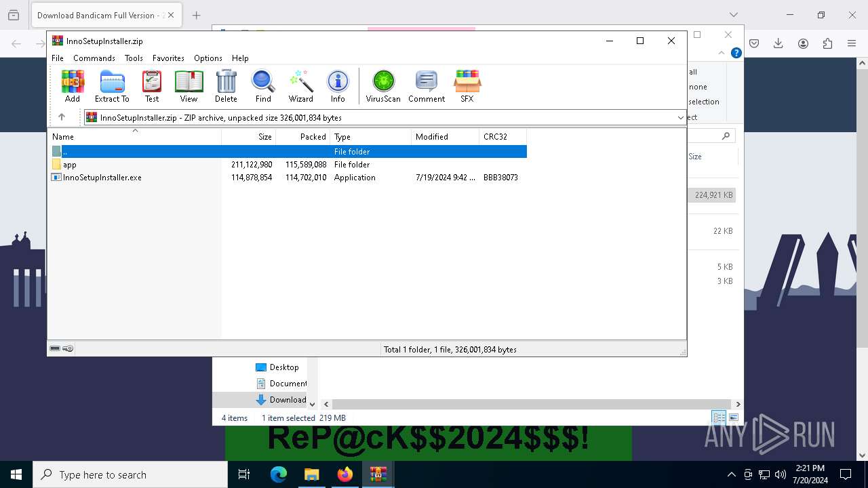The image size is (868, 488).
Task: Open a new browser tab
Action: tap(196, 15)
